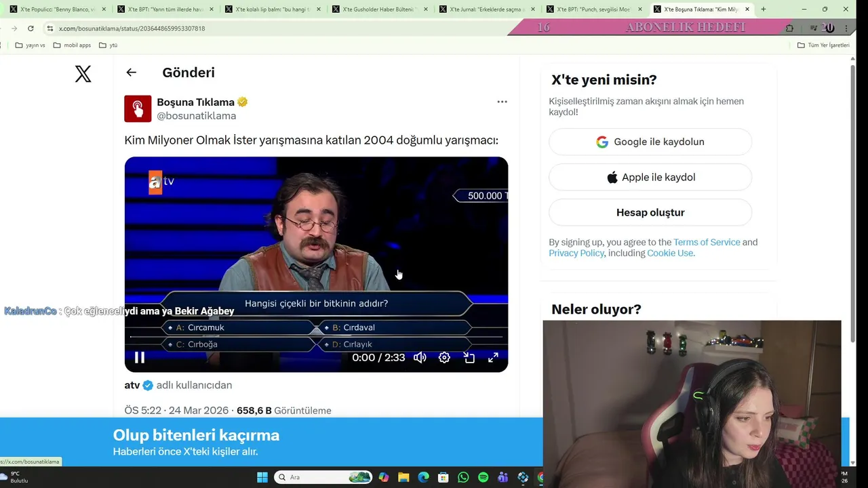View site information icon in address bar
This screenshot has height=488, width=868.
pyautogui.click(x=50, y=28)
